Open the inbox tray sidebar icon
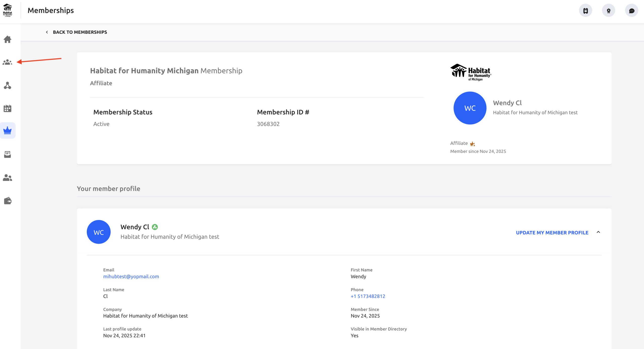Viewport: 644px width, 349px height. (x=8, y=154)
